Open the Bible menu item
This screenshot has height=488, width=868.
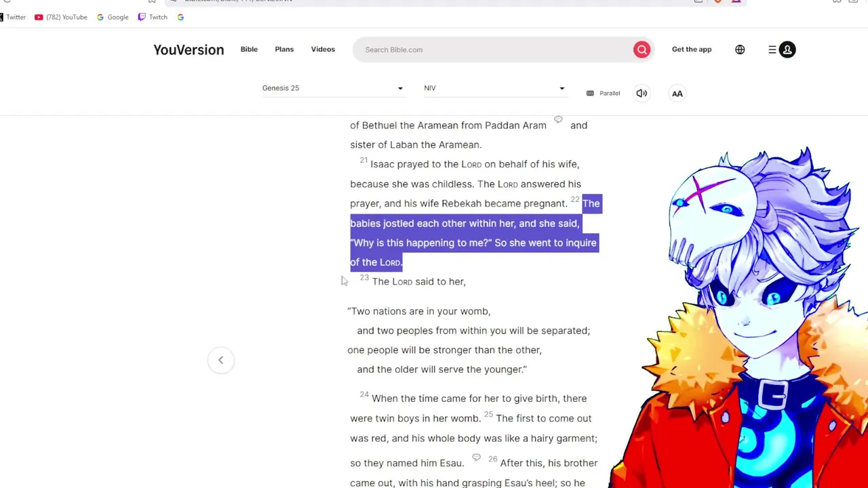249,49
